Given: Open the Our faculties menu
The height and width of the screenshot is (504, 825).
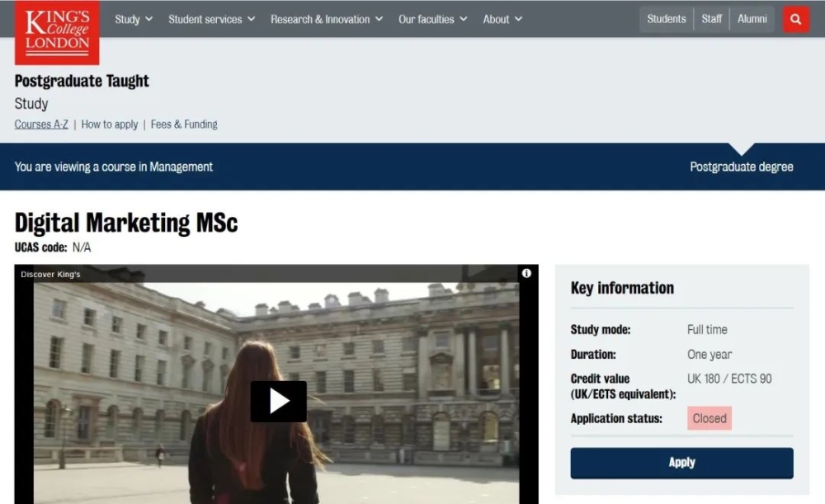Looking at the screenshot, I should click(432, 20).
